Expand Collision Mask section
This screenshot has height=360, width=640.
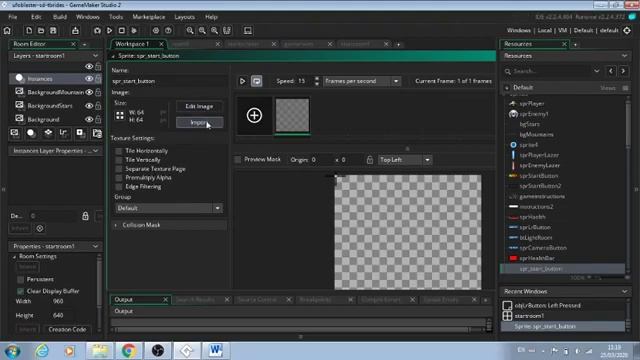pos(116,225)
